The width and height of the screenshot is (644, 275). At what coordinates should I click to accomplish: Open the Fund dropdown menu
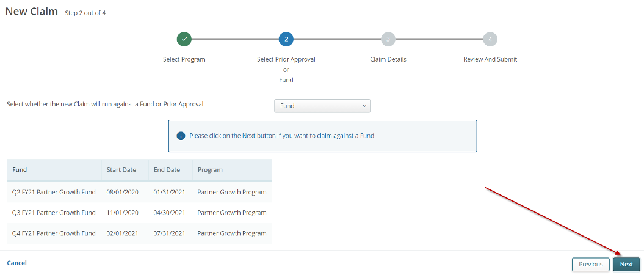click(322, 106)
